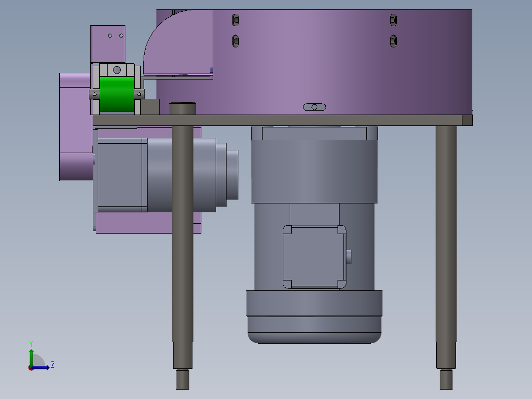This screenshot has height=399, width=532.
Task: Select the short cylinder stub on the table
Action: point(183,109)
